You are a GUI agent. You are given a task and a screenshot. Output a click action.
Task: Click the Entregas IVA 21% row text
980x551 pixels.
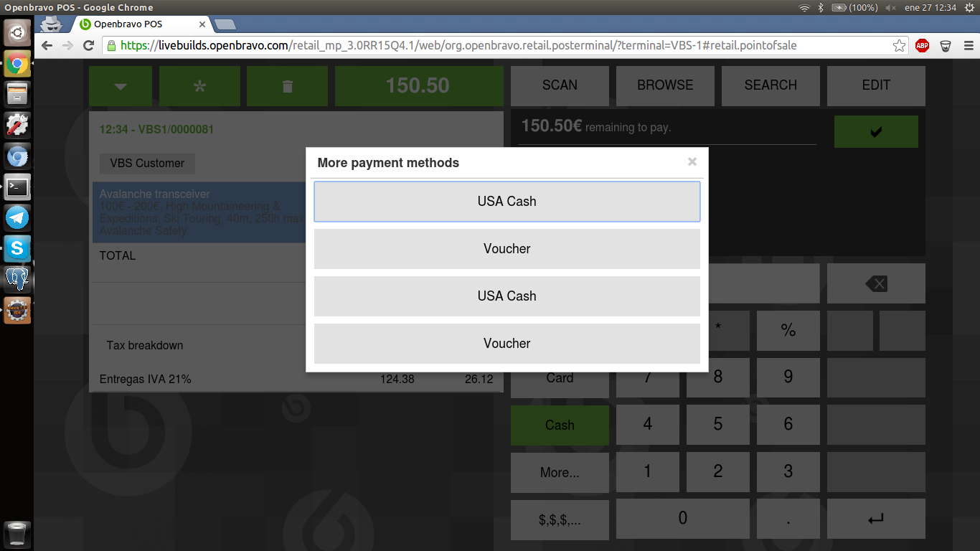(x=146, y=380)
